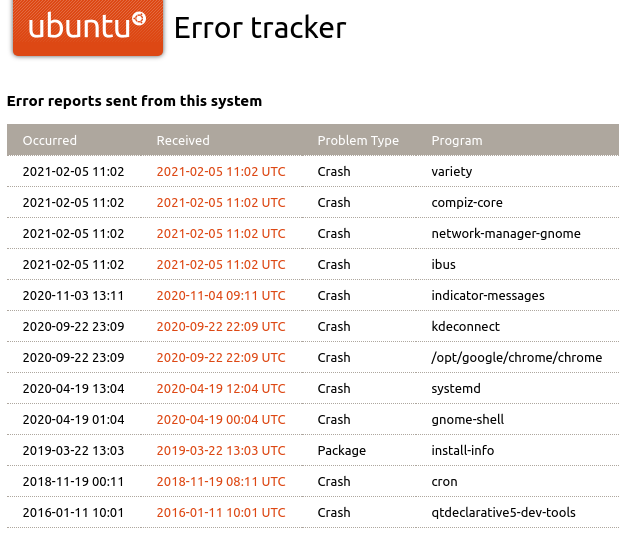
Task: Select the program name 'indicator-messages'
Action: tap(488, 296)
